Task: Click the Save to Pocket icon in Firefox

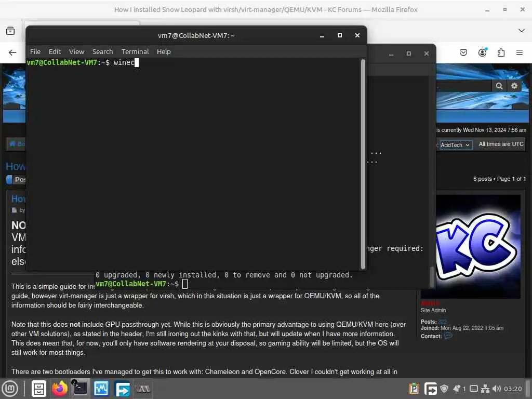Action: point(463,52)
